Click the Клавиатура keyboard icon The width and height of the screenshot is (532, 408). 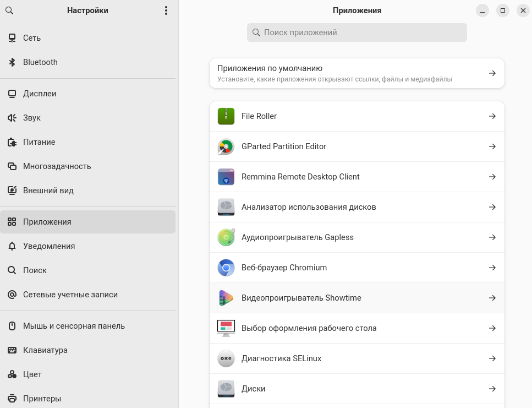(x=12, y=350)
